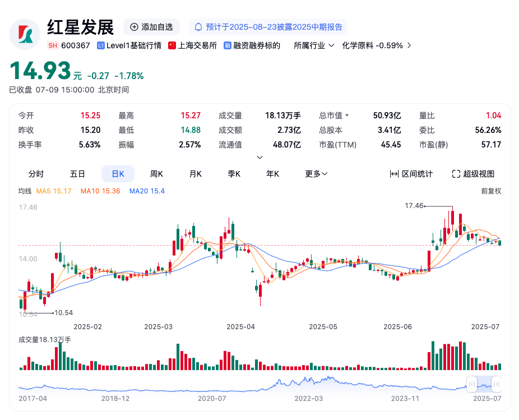519x420 pixels.
Task: Add 红星发展 to watchlist with 添加自选
Action: point(151,27)
